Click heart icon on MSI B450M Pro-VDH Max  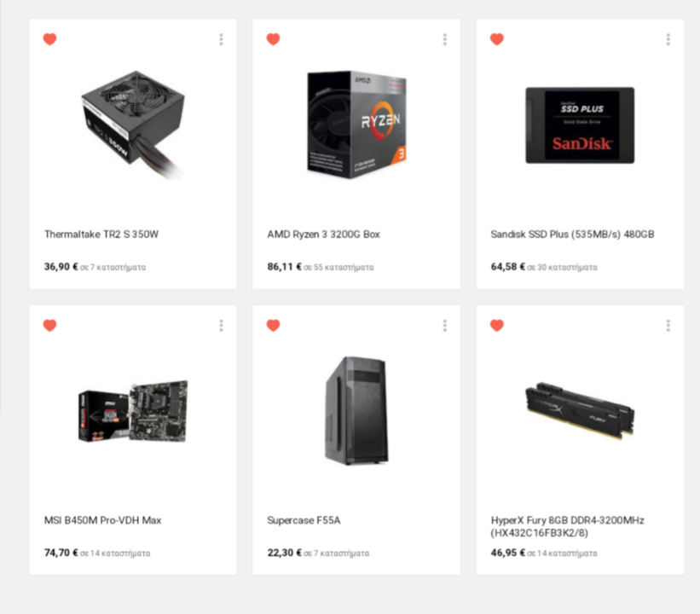[50, 325]
